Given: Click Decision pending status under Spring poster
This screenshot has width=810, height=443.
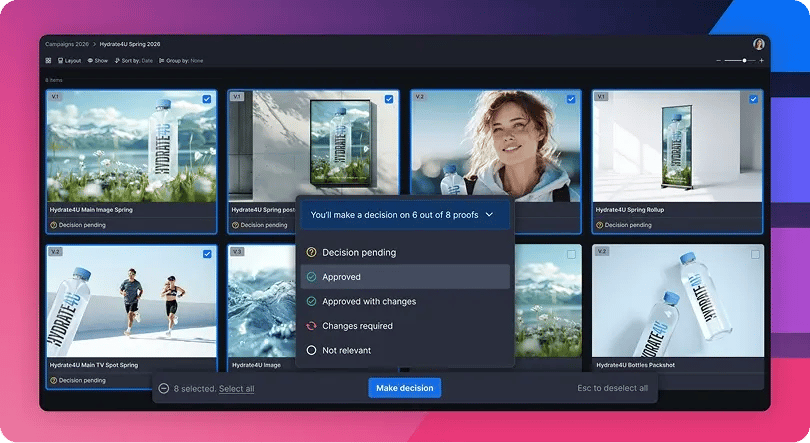Looking at the screenshot, I should (260, 225).
